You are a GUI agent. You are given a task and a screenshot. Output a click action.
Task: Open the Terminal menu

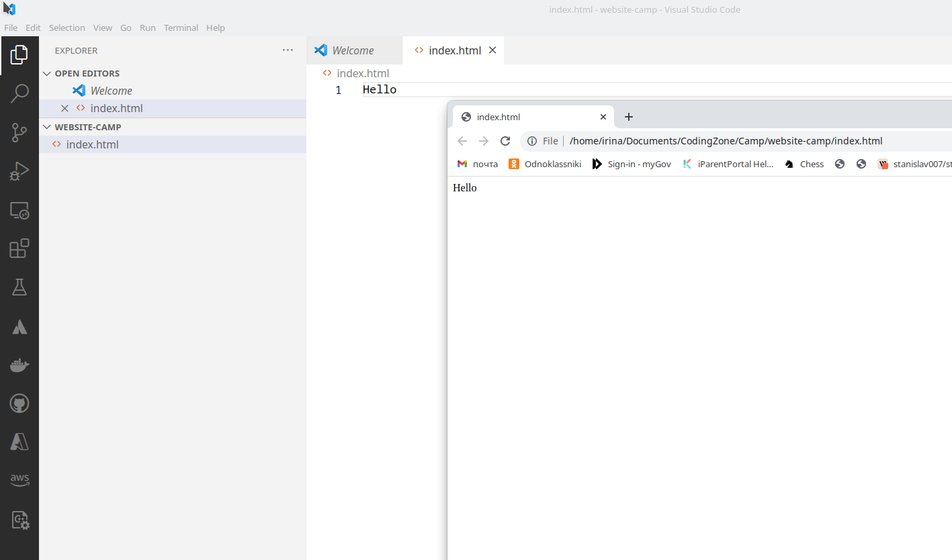[x=181, y=28]
